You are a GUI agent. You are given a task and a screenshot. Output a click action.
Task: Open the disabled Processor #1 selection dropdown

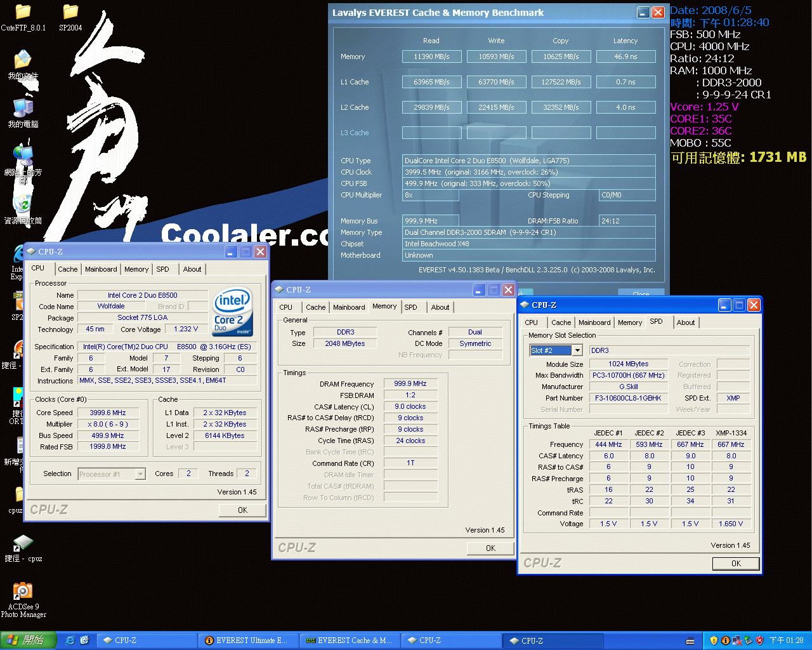140,474
